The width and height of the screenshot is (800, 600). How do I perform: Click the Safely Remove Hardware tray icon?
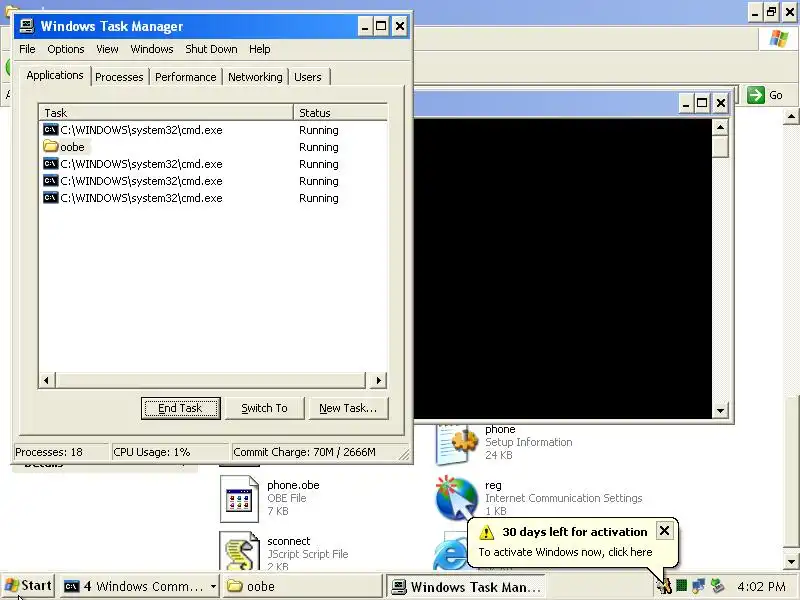coord(718,586)
